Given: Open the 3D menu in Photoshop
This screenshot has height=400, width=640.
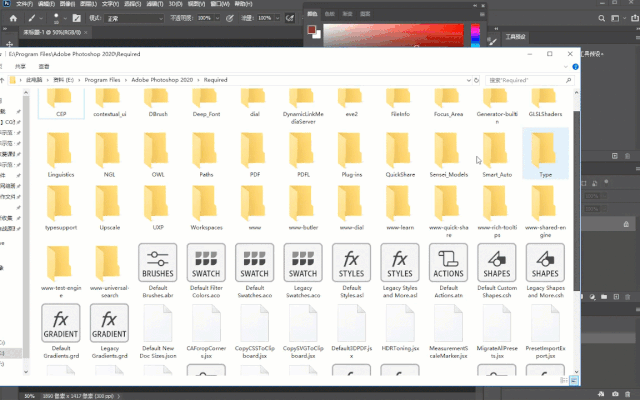Looking at the screenshot, I should click(176, 4).
